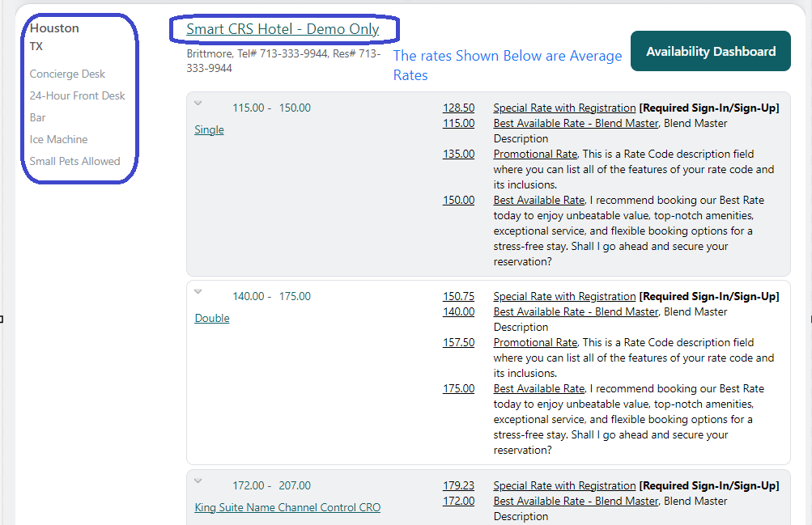
Task: Collapse the Single room rate card chevron
Action: point(198,103)
